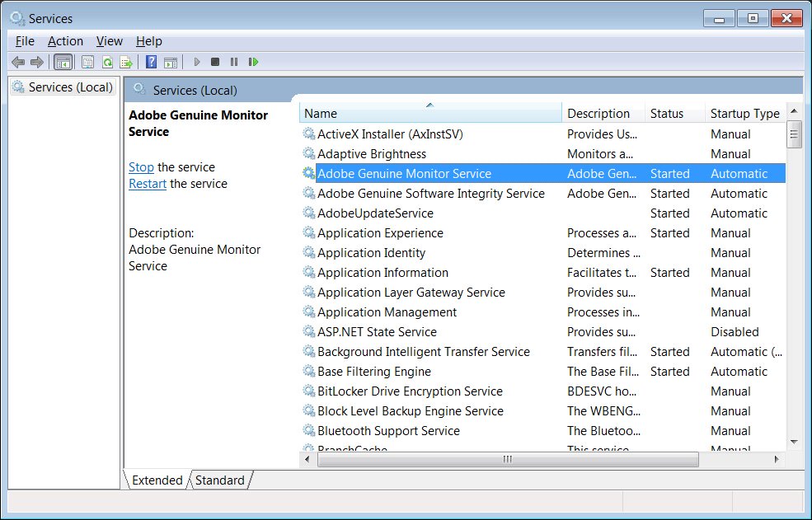The image size is (812, 520).
Task: Select Services (Local) in the console tree
Action: coord(63,87)
